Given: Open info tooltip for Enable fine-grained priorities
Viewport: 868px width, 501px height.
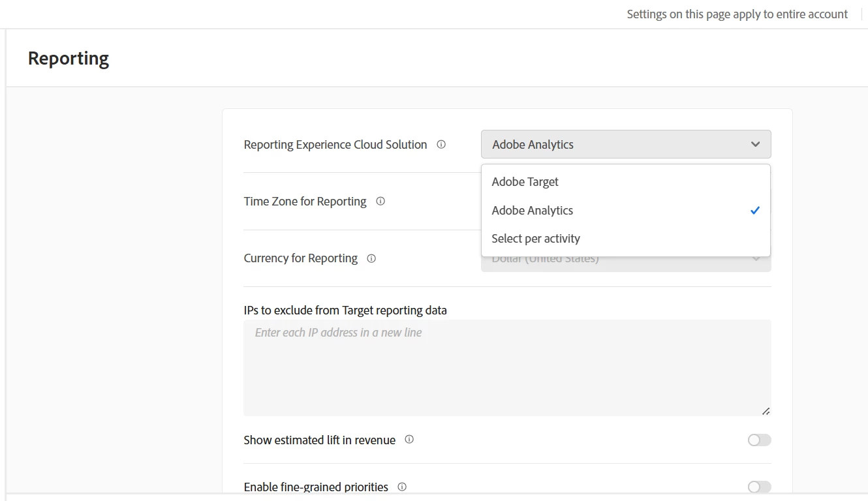Looking at the screenshot, I should click(402, 487).
